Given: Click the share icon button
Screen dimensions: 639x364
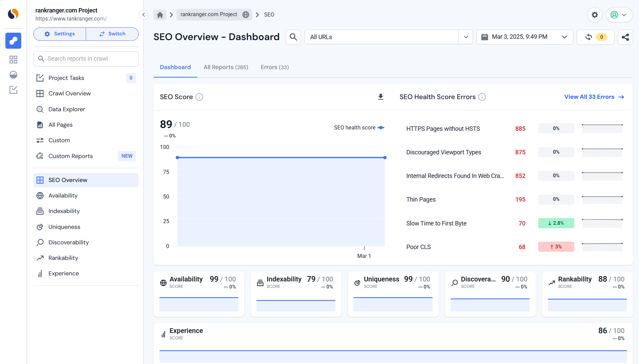Looking at the screenshot, I should point(625,37).
